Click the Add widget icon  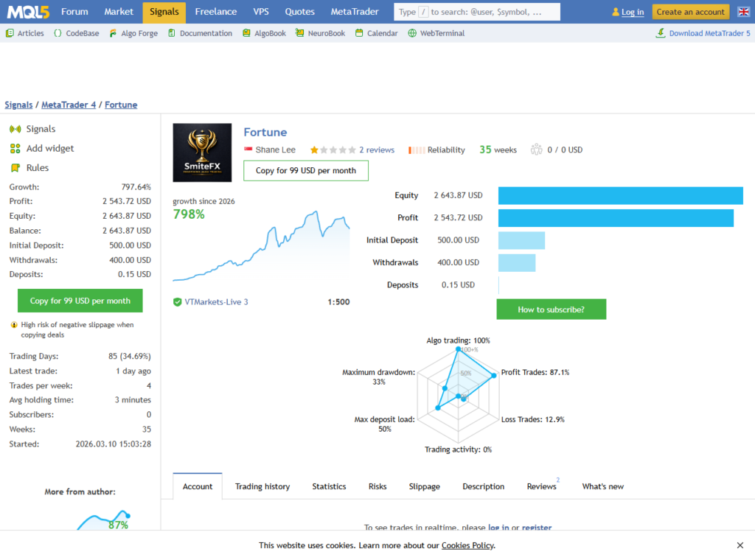coord(15,149)
